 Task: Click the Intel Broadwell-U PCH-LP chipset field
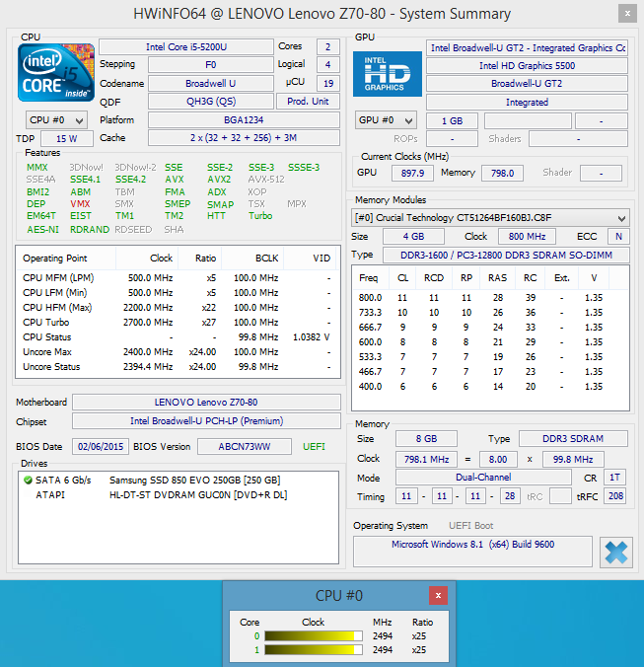[206, 421]
